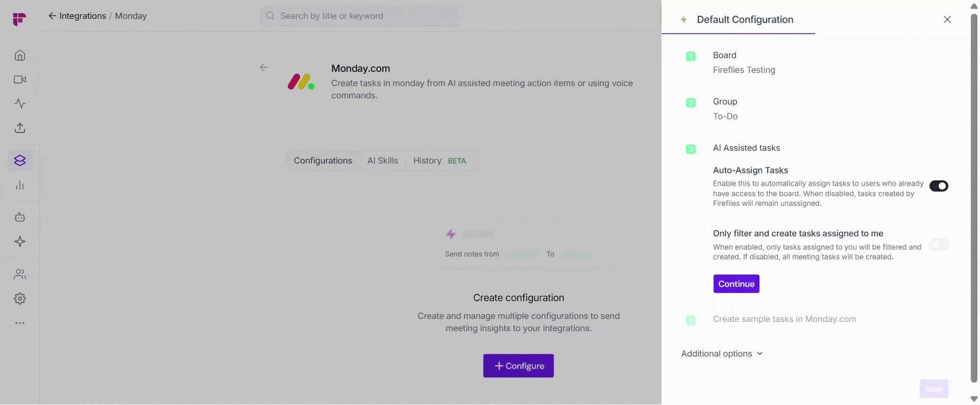Image resolution: width=980 pixels, height=405 pixels.
Task: Click the Fireflies logo icon
Action: [19, 19]
